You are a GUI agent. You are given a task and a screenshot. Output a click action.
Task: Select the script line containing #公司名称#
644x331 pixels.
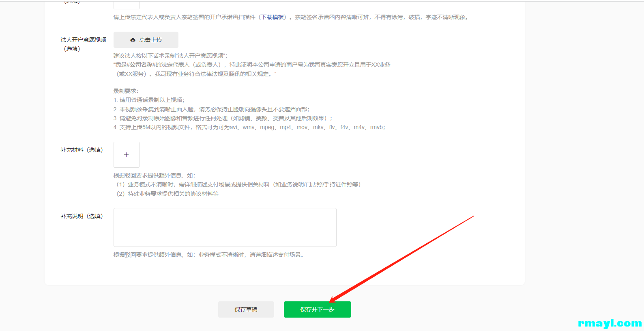pyautogui.click(x=252, y=65)
